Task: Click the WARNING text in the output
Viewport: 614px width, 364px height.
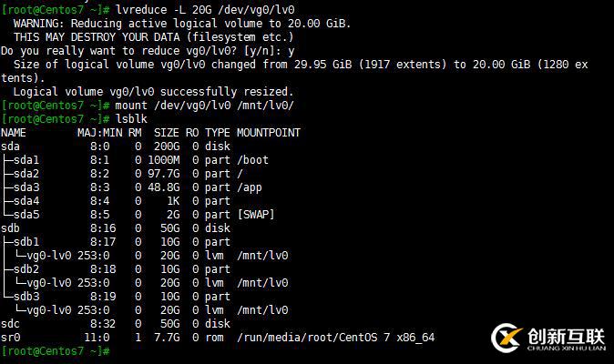Action: tap(42, 23)
